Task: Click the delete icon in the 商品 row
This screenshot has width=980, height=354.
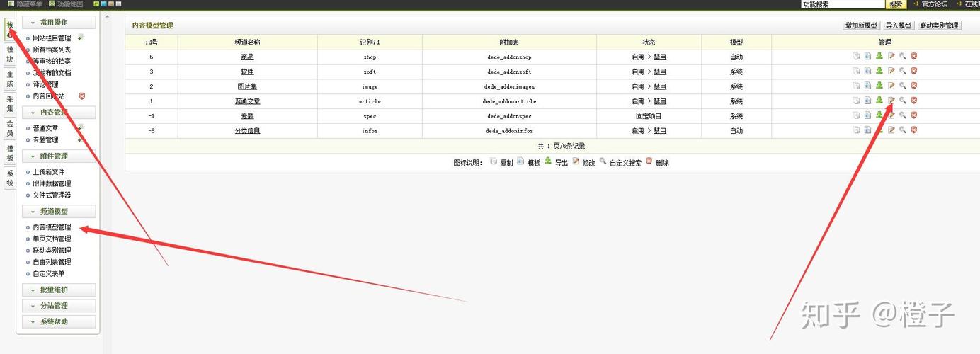Action: [913, 57]
